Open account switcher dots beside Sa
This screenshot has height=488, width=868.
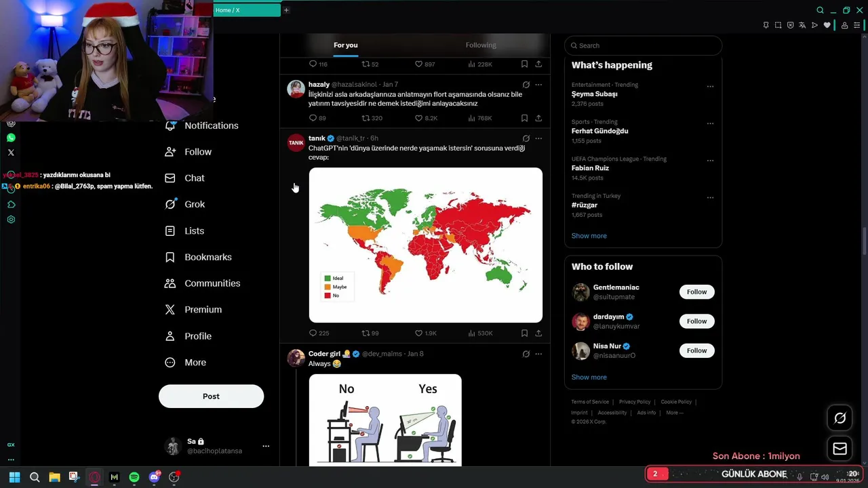266,446
